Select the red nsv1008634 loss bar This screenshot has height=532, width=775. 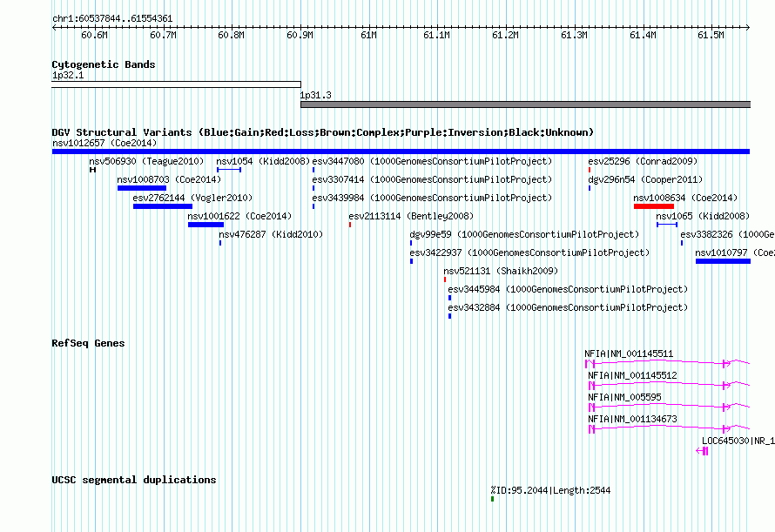(654, 206)
